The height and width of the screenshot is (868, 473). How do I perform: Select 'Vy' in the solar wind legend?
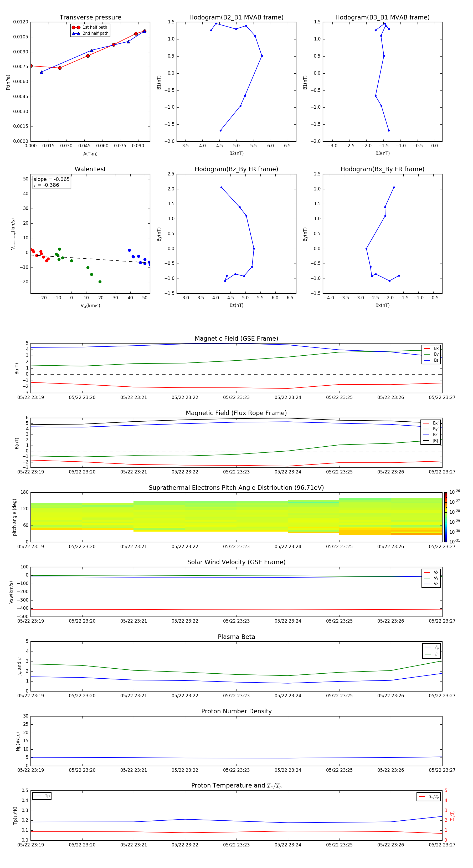pos(431,578)
